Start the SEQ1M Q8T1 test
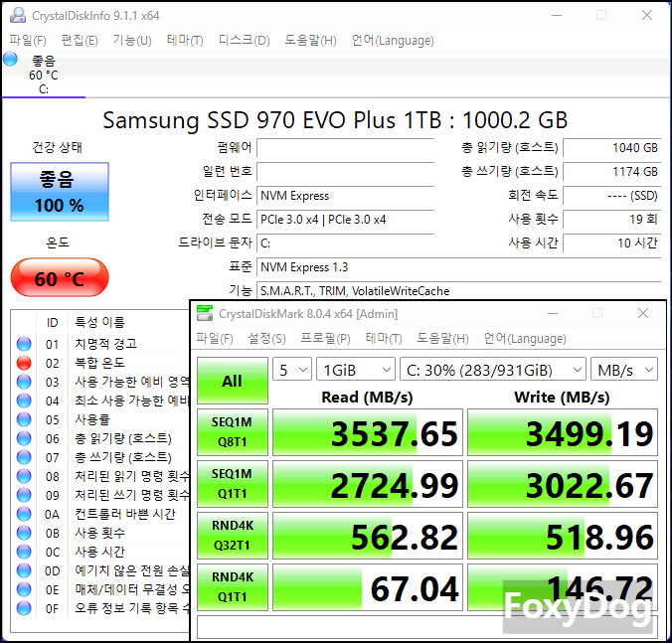Image resolution: width=672 pixels, height=643 pixels. [233, 431]
